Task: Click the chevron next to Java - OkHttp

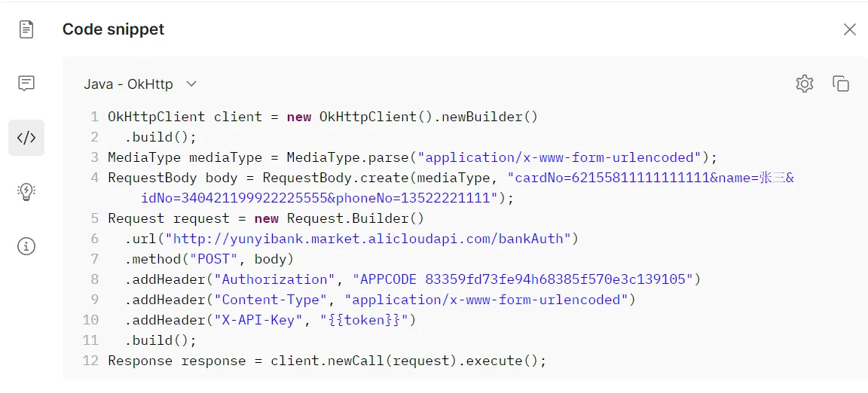Action: click(x=191, y=84)
